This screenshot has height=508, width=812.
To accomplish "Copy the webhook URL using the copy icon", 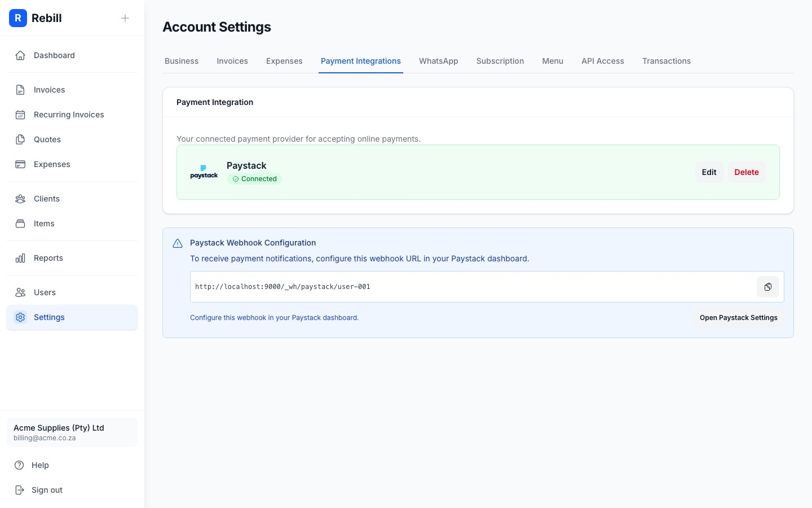I will [767, 287].
